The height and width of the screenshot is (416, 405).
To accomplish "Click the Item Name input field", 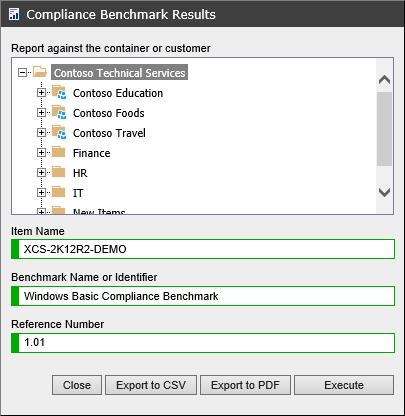I will (203, 249).
